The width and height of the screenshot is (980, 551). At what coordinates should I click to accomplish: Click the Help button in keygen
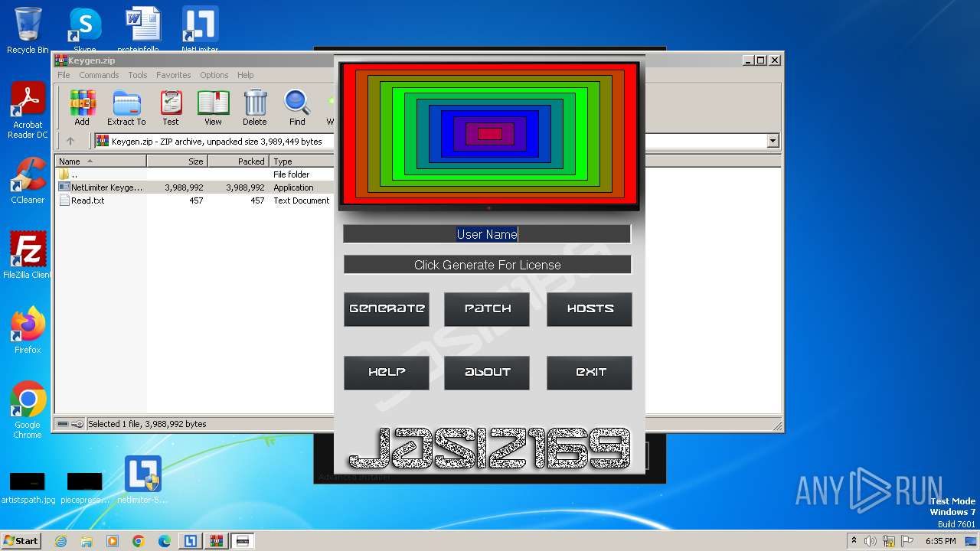387,373
